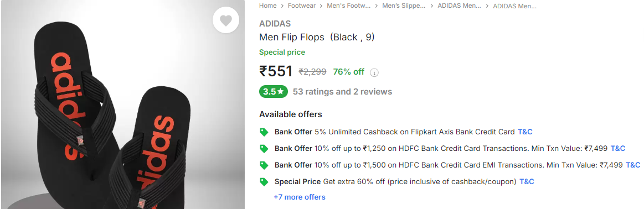Screen dimensions: 644x209
Task: Expand the +7 more offers list
Action: click(x=300, y=197)
